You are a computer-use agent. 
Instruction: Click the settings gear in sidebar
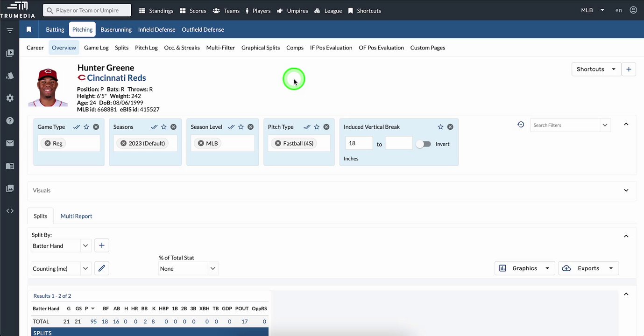[x=10, y=98]
